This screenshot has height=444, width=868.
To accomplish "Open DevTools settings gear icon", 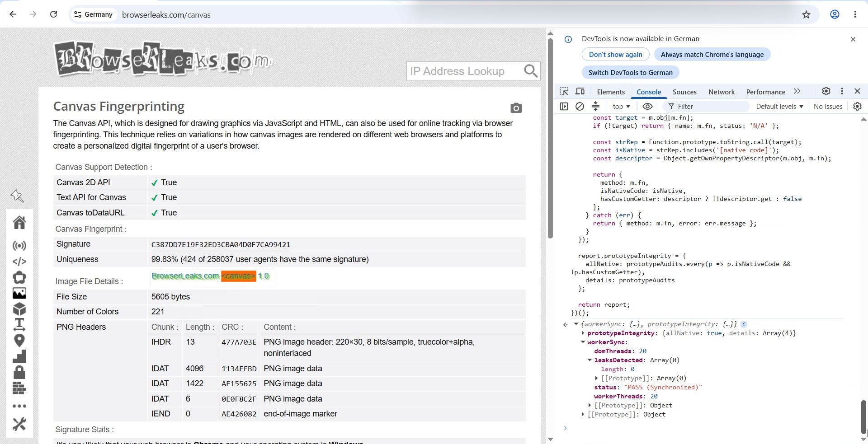I will 826,91.
